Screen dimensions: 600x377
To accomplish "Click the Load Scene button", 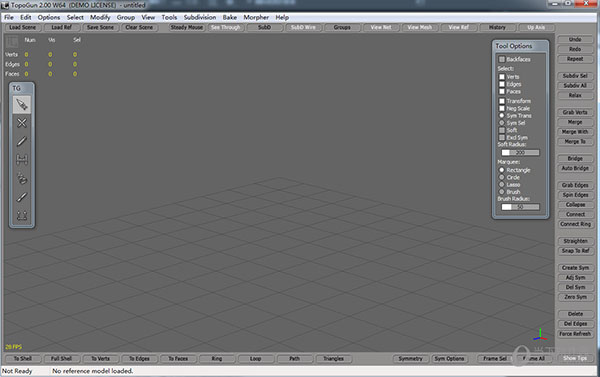I will pos(23,28).
